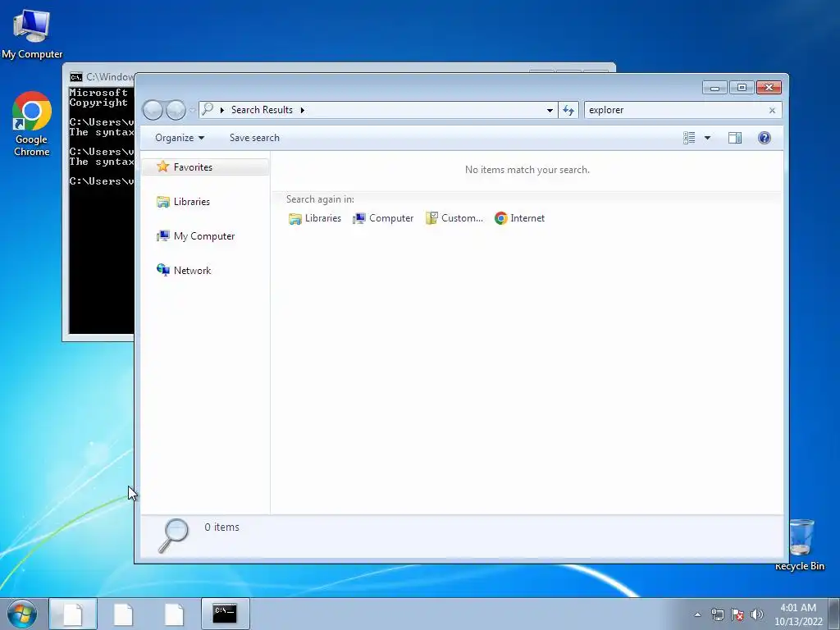
Task: Go back with the Explorer back arrow
Action: tap(153, 110)
